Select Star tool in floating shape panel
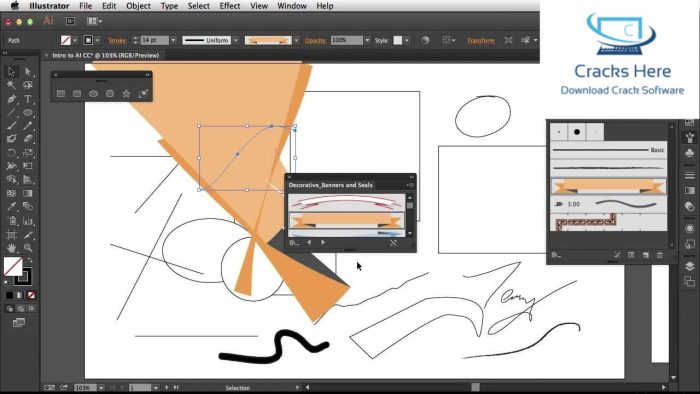Image resolution: width=700 pixels, height=394 pixels. point(126,93)
